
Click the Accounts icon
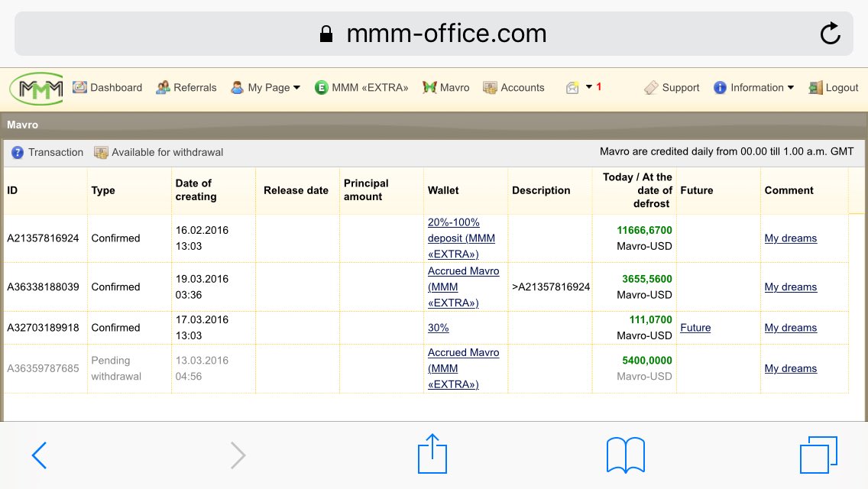[489, 88]
